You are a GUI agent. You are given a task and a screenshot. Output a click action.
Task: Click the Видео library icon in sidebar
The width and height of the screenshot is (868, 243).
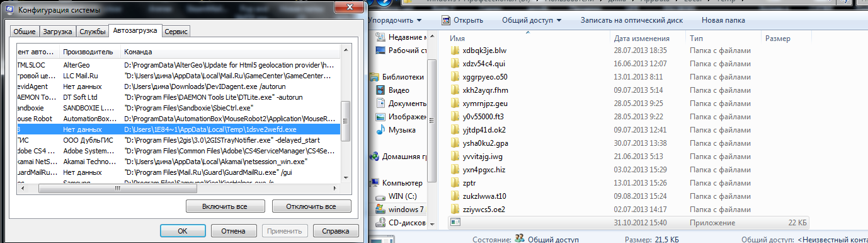pos(380,90)
